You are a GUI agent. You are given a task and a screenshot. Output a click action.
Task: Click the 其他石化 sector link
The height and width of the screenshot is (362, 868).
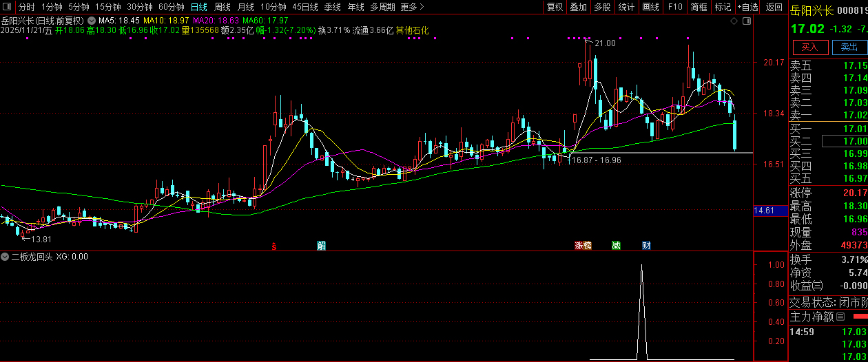tap(412, 30)
